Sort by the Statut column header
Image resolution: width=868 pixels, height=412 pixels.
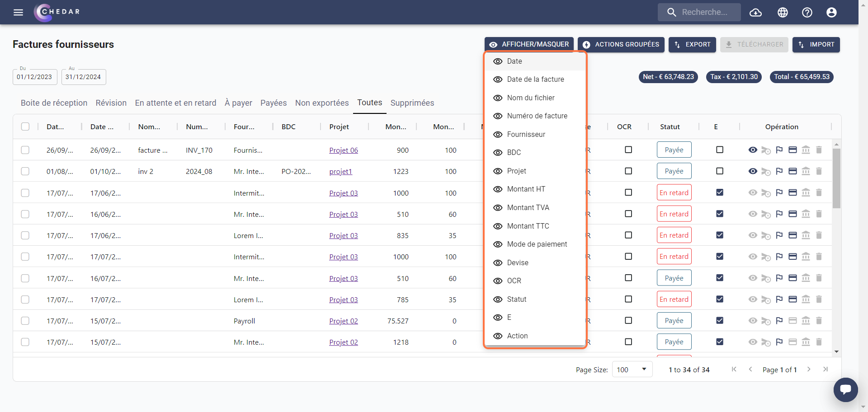[670, 127]
